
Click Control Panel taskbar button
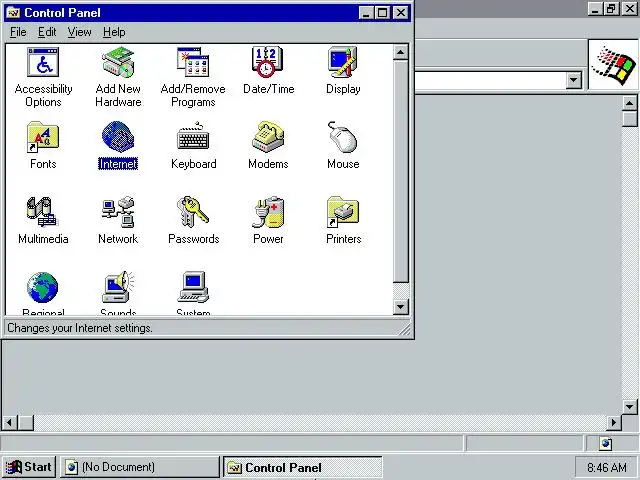click(302, 467)
